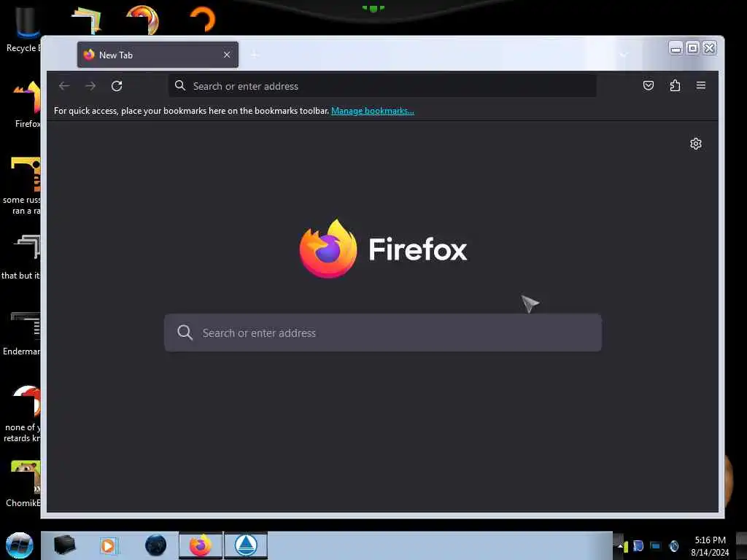Click the Firefox logo on the page
This screenshot has height=560, width=747.
pyautogui.click(x=328, y=249)
